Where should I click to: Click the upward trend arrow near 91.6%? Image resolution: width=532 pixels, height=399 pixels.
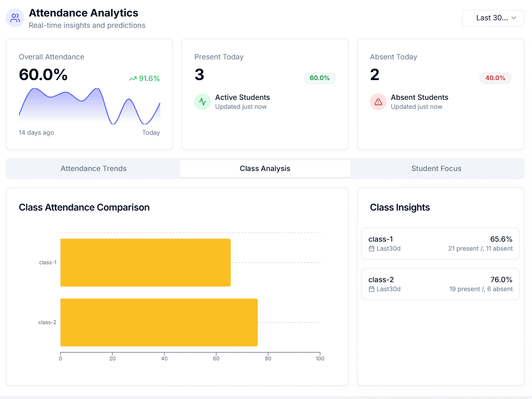132,79
